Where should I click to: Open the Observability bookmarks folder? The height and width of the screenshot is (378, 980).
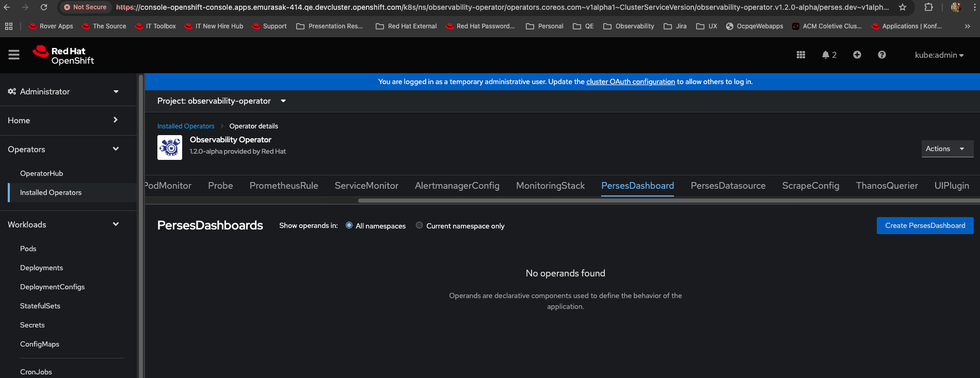click(629, 26)
